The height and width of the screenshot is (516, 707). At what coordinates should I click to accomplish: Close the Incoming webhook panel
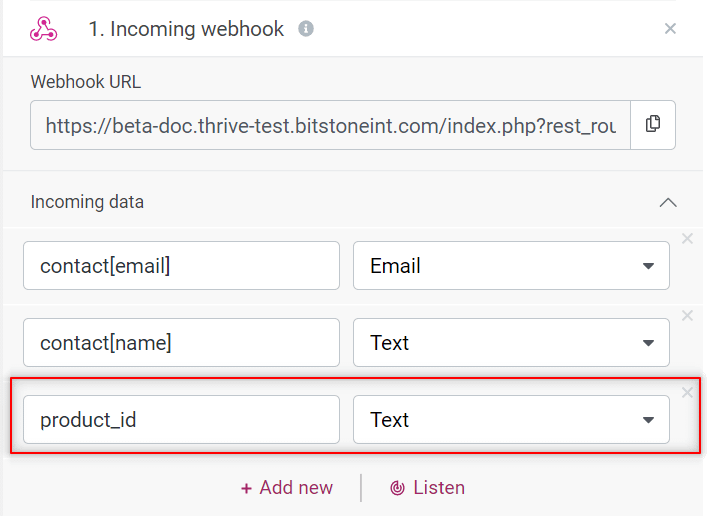[x=670, y=29]
